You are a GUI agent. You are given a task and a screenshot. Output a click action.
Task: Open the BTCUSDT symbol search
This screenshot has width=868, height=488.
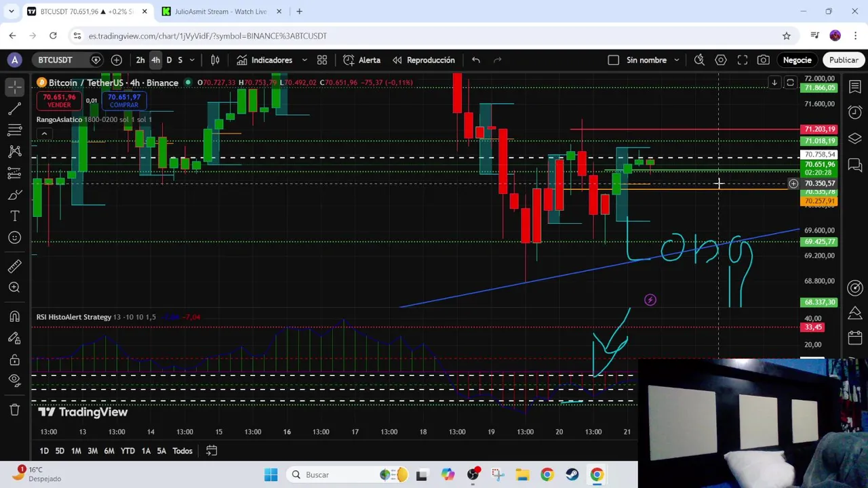coord(55,60)
